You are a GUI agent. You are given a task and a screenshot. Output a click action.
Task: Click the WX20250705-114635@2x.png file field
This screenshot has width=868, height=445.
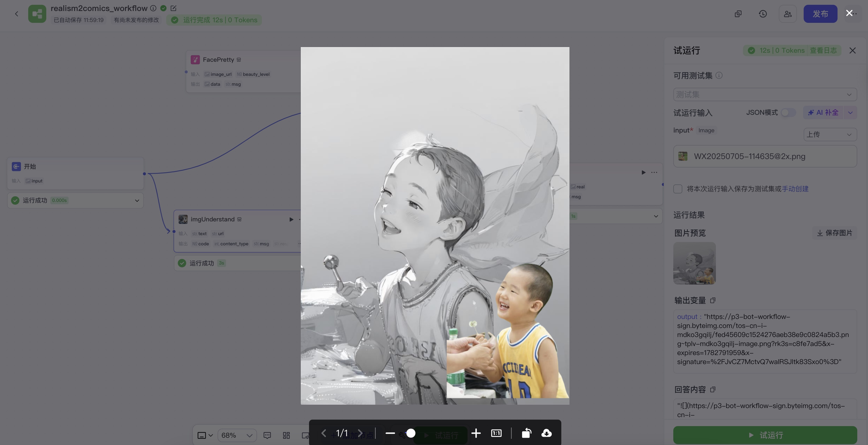point(765,156)
